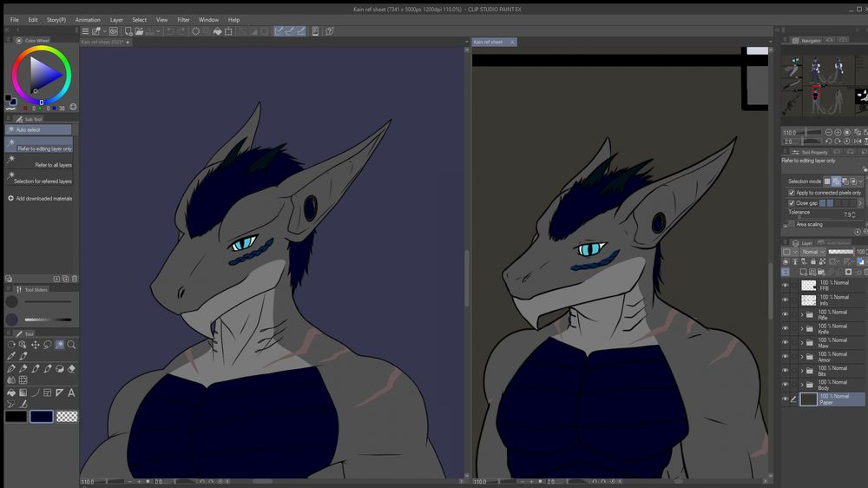The height and width of the screenshot is (488, 868).
Task: Choose Refer to all layers sub tool
Action: pos(53,164)
